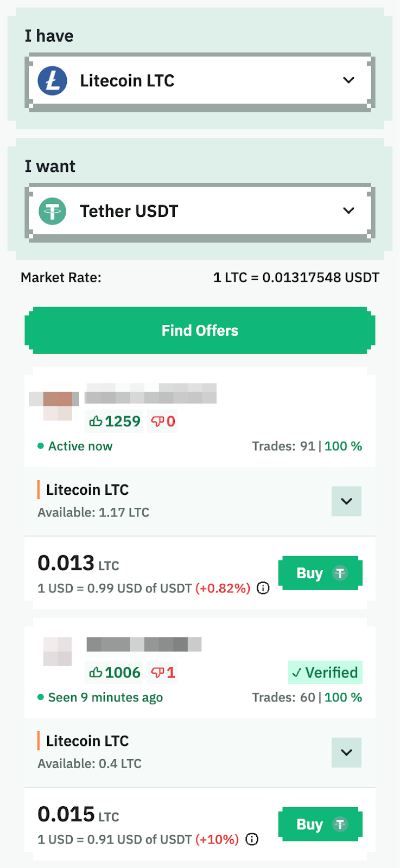Click info icon next to +0.82% rate
The width and height of the screenshot is (400, 868).
[x=263, y=588]
